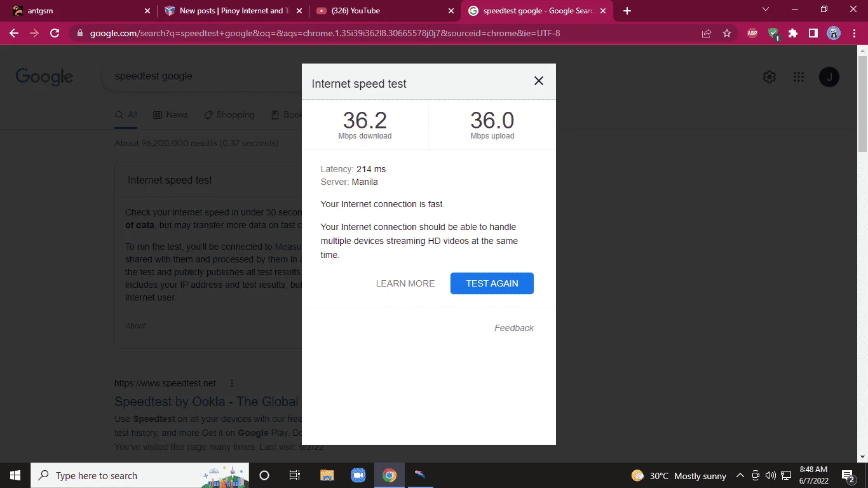Open the Feedback link in speed test
868x488 pixels.
pos(514,328)
